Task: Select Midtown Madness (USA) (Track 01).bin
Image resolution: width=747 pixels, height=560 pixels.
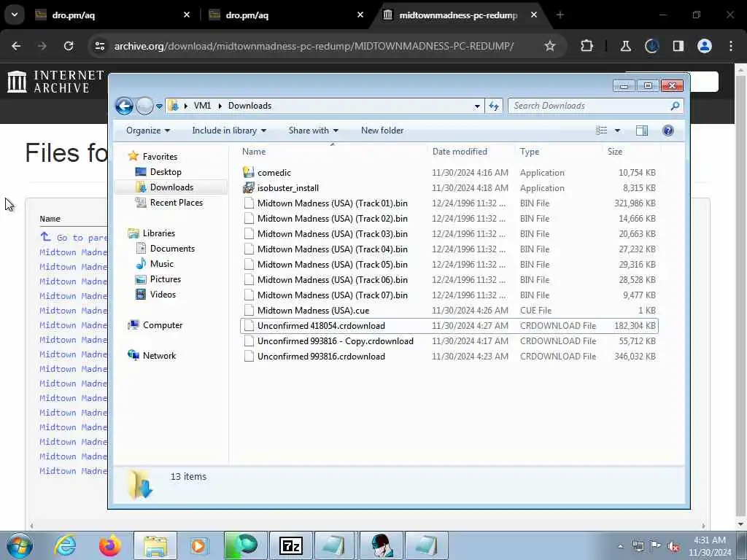Action: [x=333, y=203]
